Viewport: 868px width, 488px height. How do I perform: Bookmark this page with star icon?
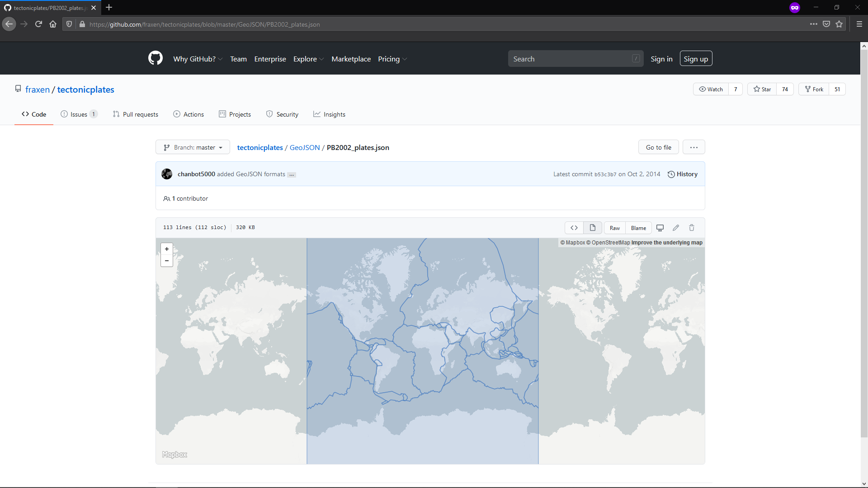839,24
